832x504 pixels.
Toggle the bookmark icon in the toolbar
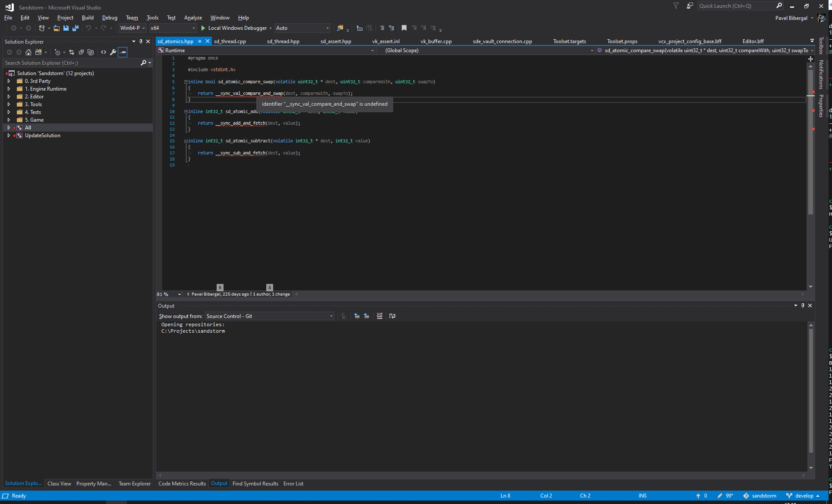[404, 28]
